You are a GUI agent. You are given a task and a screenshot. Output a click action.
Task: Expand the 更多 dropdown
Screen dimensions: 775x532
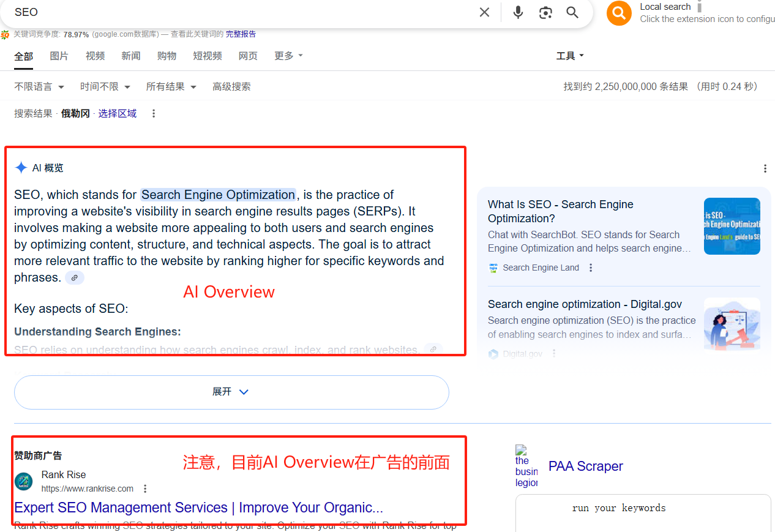pos(288,56)
